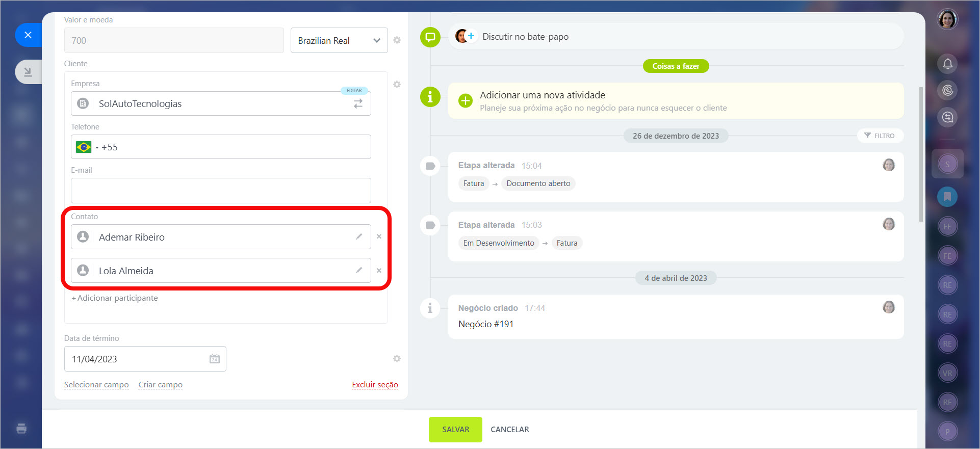Click the E-mail input field
This screenshot has height=449, width=980.
(221, 190)
